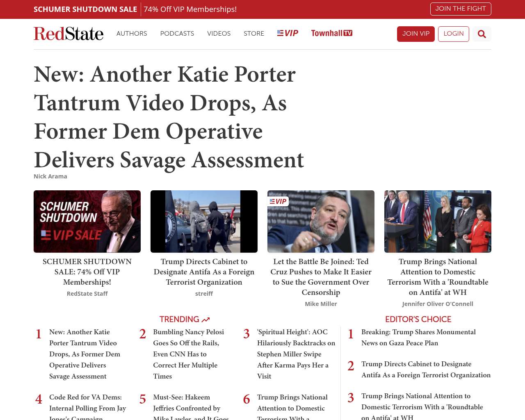This screenshot has height=420, width=525.
Task: Click the Login button
Action: 454,34
